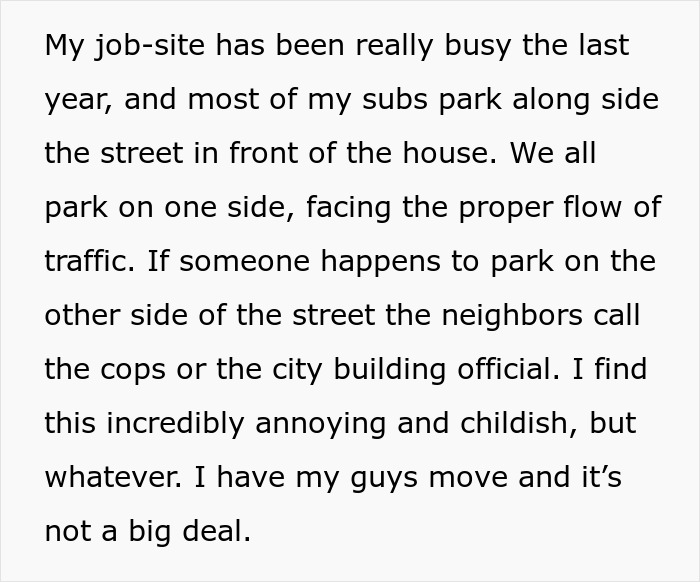Click the word "official." in seventh line
Screen dimensions: 700x582
tap(508, 369)
